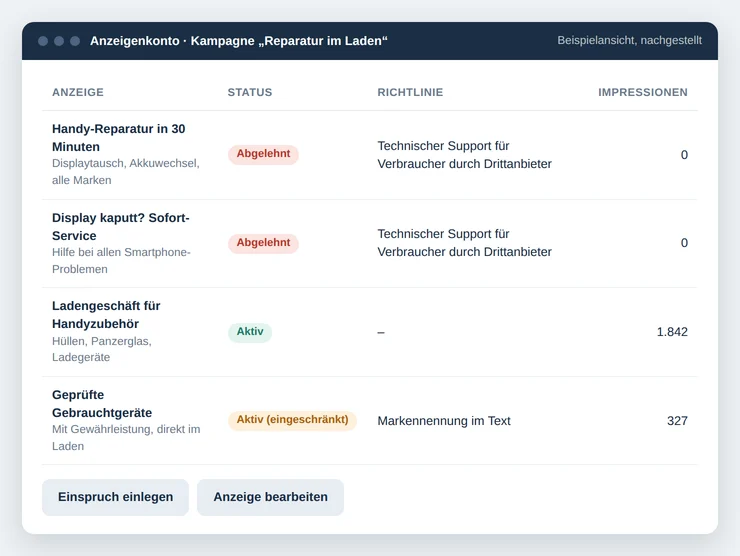The width and height of the screenshot is (740, 556).
Task: Click policy text in the Handy-Reparatur row
Action: point(464,155)
